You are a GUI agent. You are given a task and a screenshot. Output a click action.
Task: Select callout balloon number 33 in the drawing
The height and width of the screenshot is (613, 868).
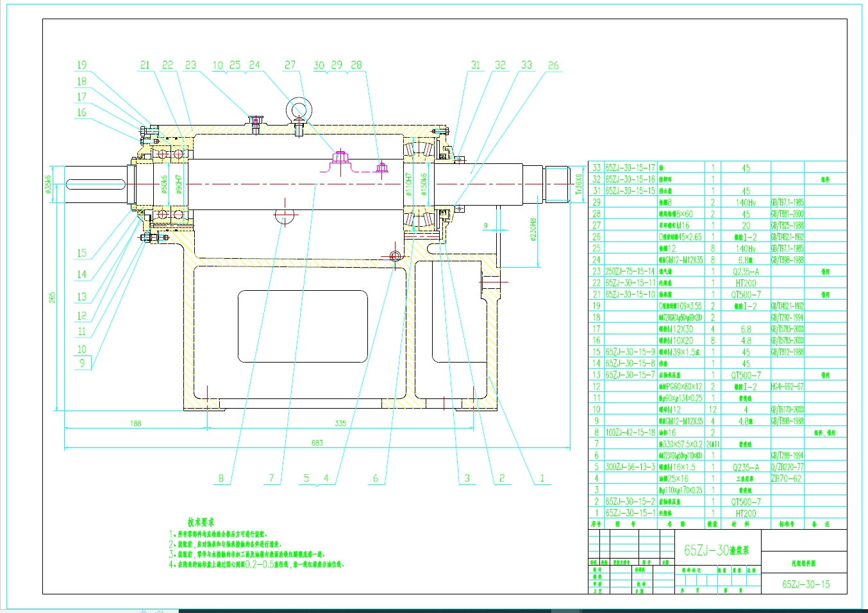(x=526, y=65)
